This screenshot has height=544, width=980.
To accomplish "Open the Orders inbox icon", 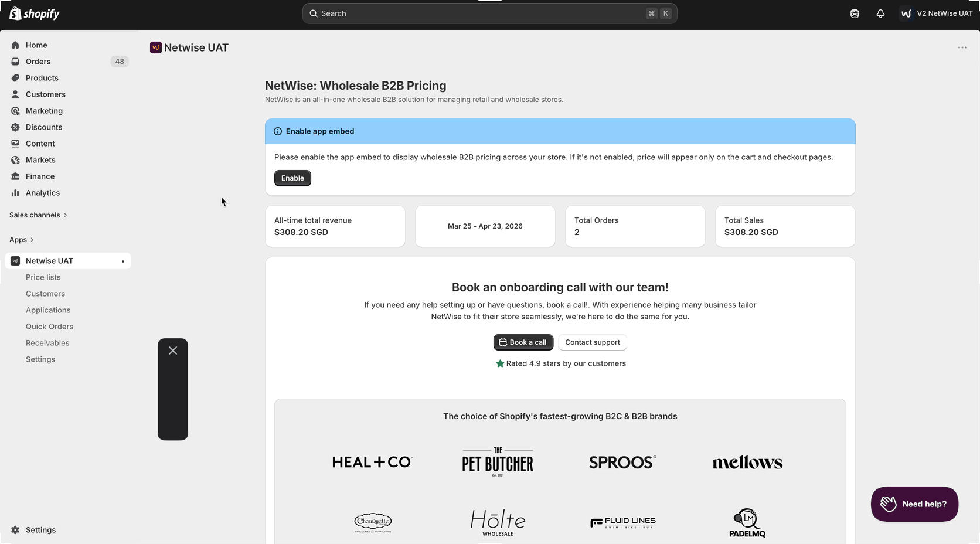I will (15, 62).
